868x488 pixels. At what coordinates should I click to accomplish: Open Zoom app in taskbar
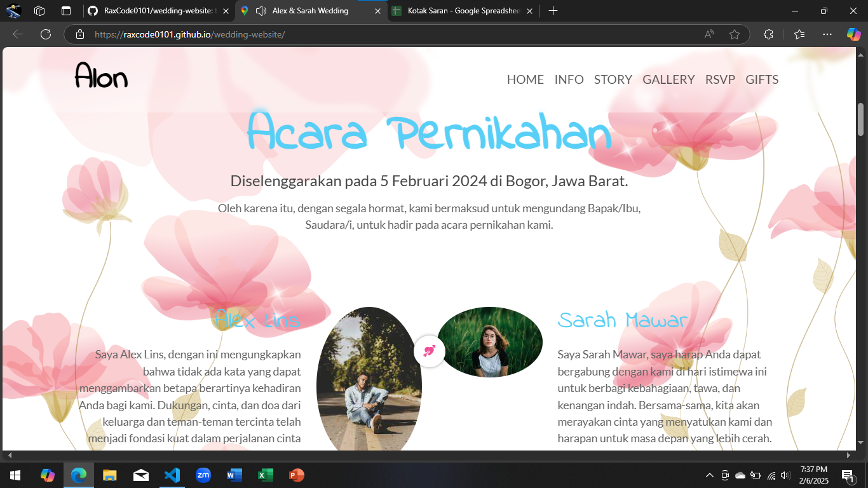(203, 475)
